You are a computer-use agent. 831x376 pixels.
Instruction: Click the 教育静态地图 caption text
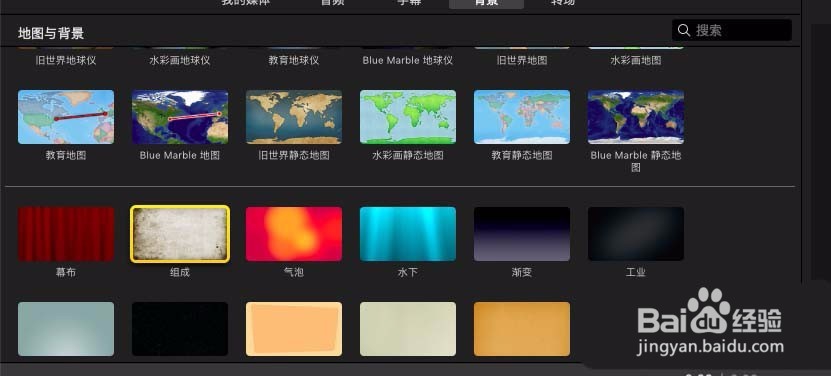click(x=521, y=155)
